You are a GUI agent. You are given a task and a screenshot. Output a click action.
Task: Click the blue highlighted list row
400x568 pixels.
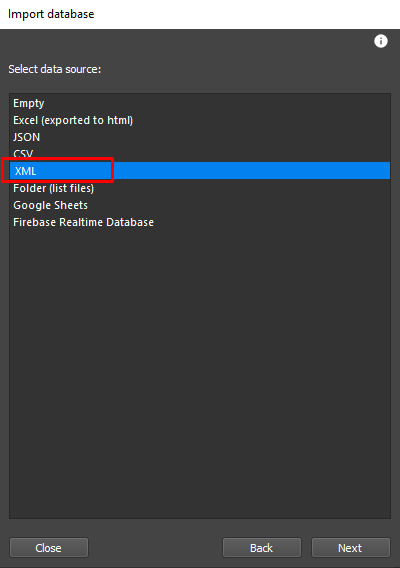point(200,171)
